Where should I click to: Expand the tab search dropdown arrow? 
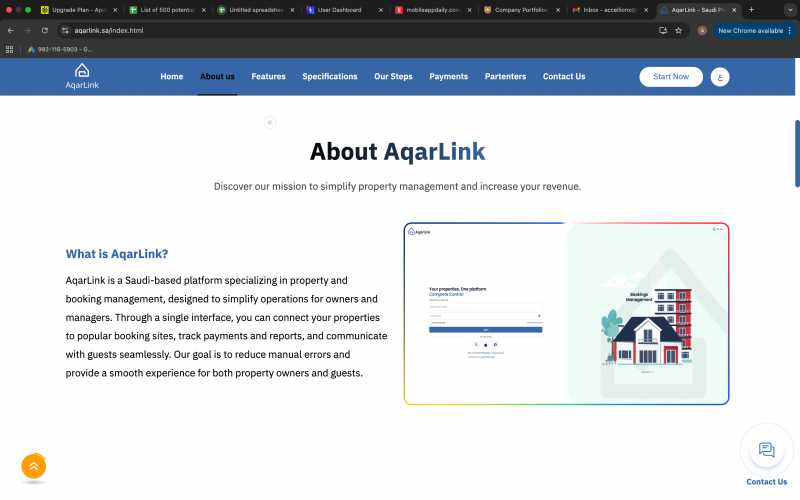tap(790, 10)
